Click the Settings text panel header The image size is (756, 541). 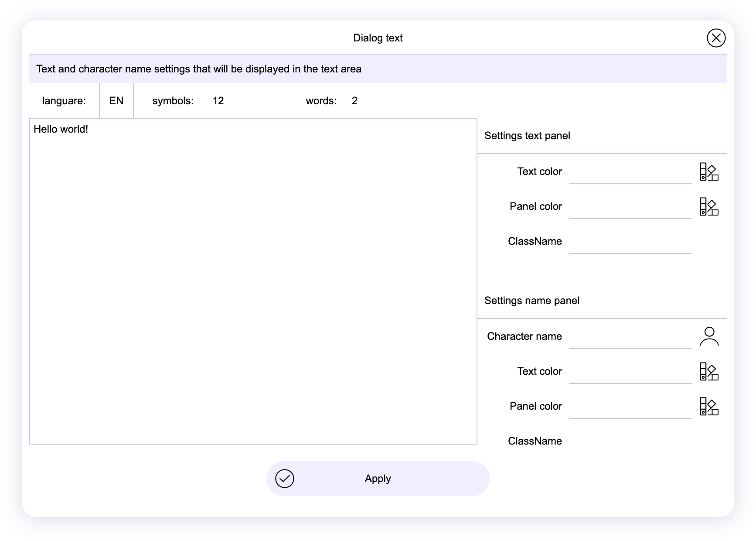coord(527,136)
